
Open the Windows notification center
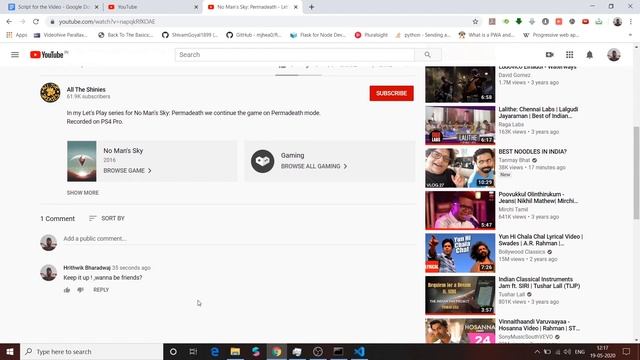(x=627, y=351)
